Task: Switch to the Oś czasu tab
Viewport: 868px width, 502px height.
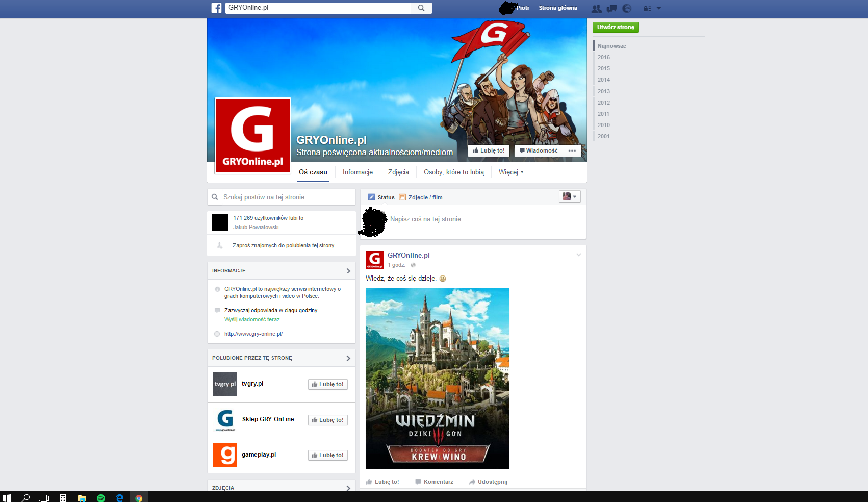Action: (x=313, y=172)
